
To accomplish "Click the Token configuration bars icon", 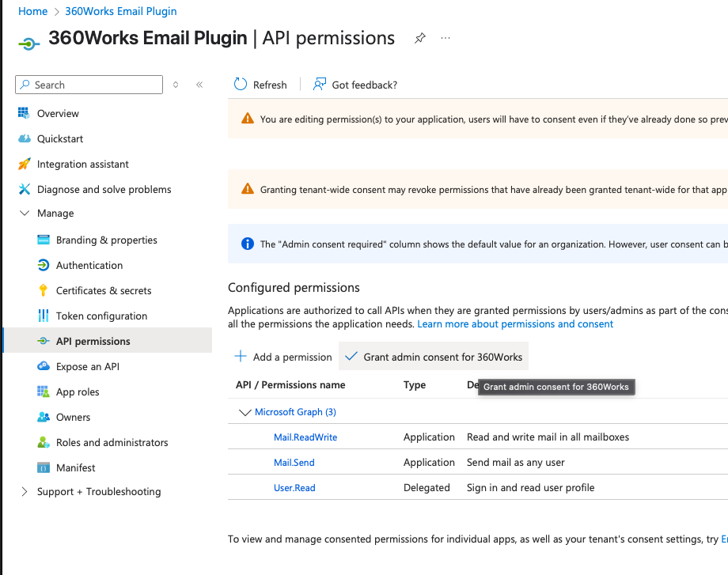I will pos(44,316).
